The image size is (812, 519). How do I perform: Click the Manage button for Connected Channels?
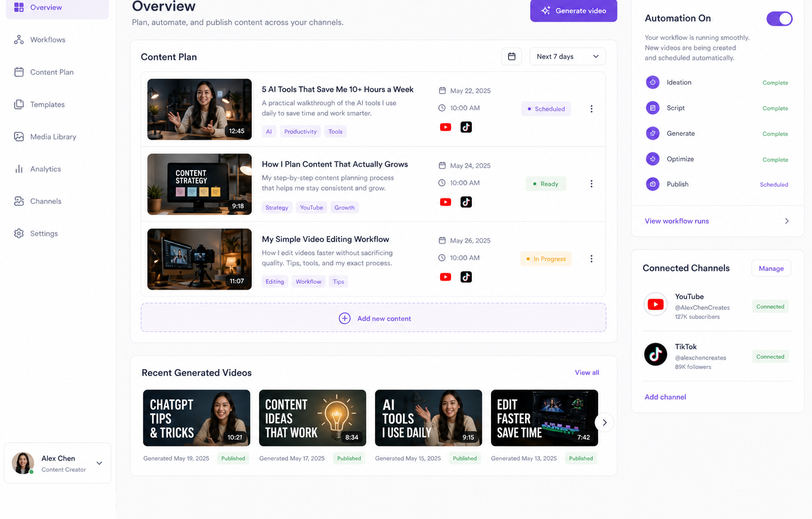click(x=771, y=269)
